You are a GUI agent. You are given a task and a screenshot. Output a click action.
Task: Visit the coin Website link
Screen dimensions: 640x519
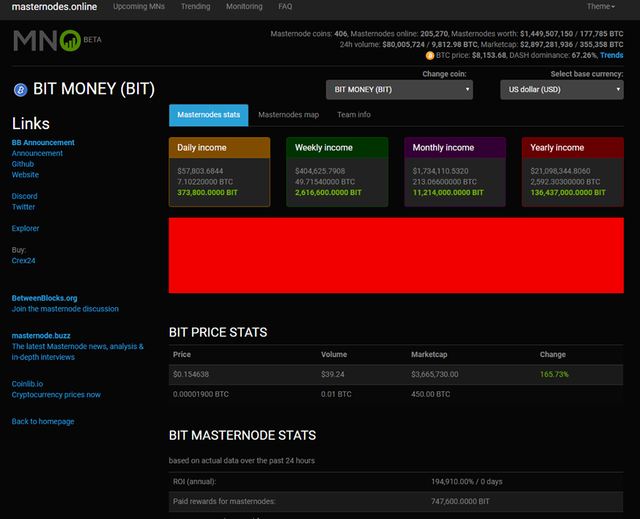tap(25, 175)
